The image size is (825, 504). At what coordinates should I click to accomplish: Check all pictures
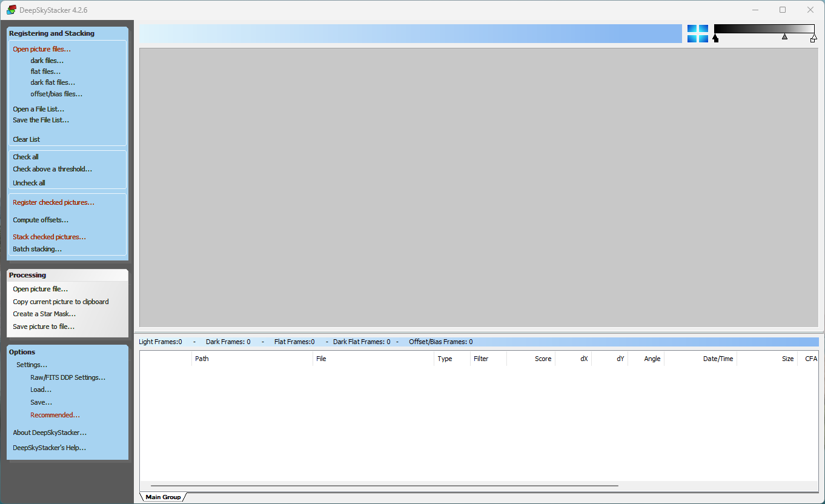pos(26,157)
